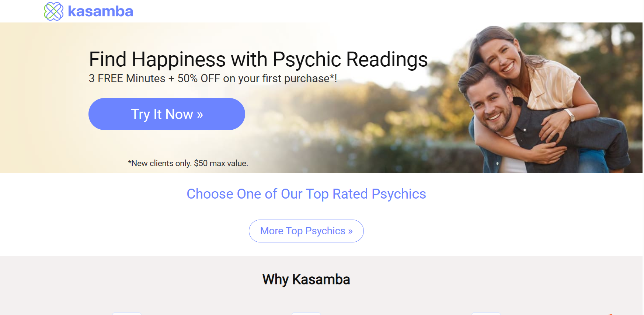Click the New clients only disclaimer text

[x=188, y=163]
